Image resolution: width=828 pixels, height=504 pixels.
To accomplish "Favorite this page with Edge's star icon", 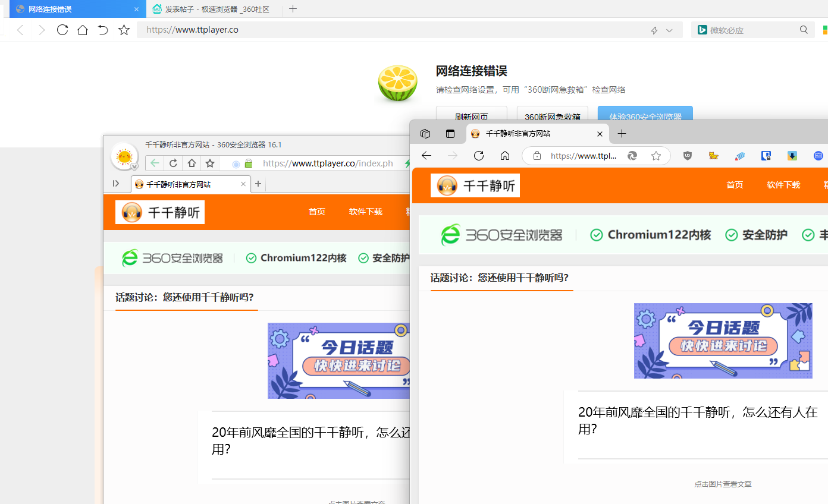I will (x=656, y=156).
